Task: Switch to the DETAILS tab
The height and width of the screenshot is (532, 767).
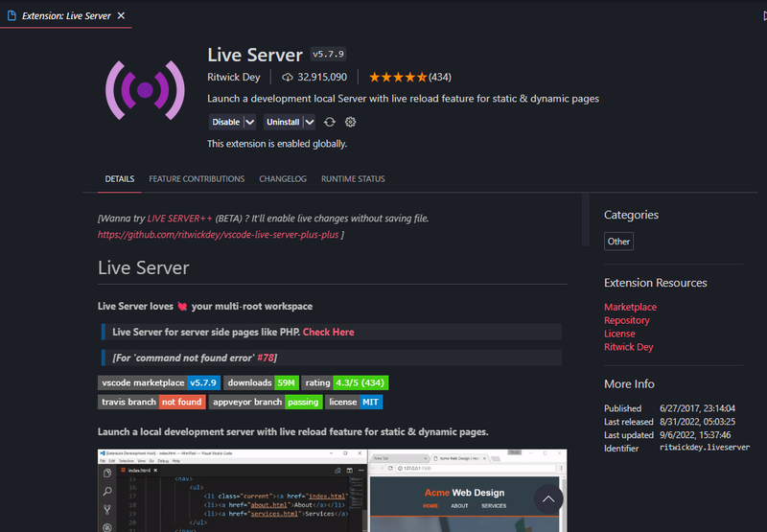Action: 119,179
